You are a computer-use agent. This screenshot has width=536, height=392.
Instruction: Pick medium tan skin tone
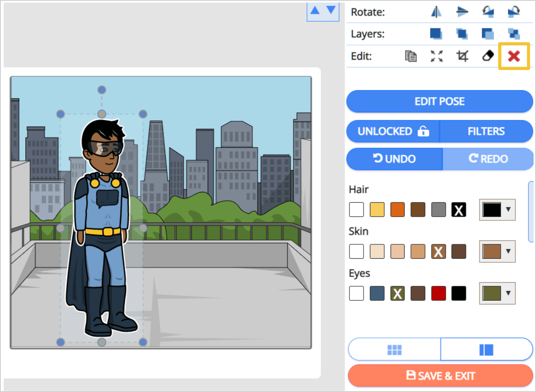point(418,252)
